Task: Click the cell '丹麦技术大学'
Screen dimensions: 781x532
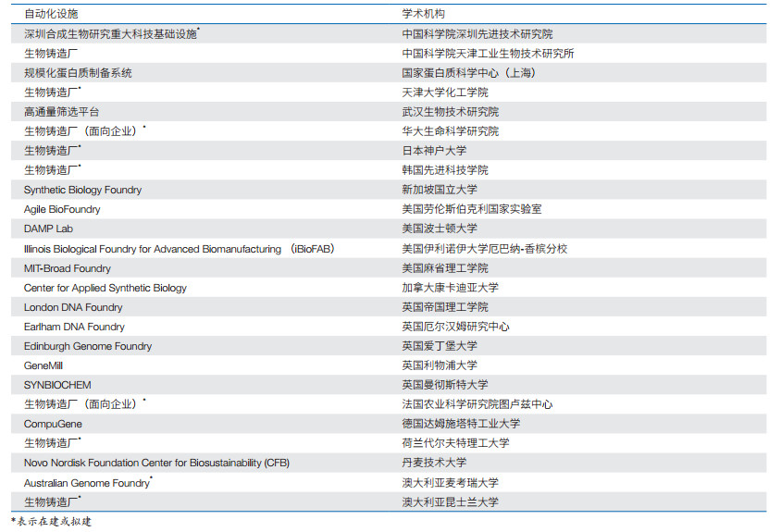Action: coord(434,463)
